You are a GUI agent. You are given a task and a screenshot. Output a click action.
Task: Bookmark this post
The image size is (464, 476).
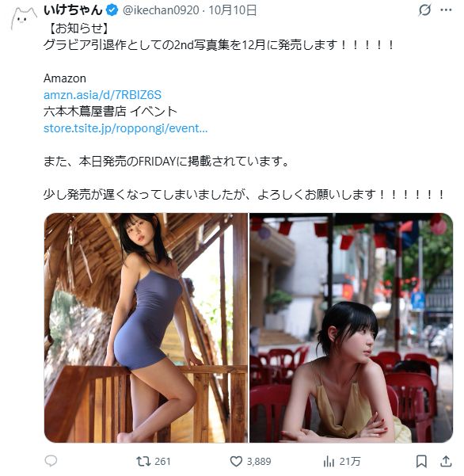(x=421, y=462)
